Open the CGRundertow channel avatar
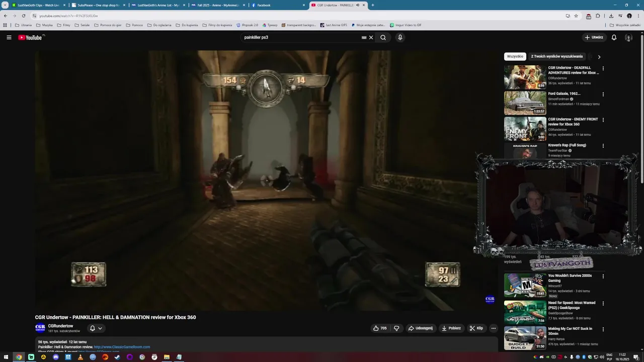The image size is (644, 362). point(40,328)
